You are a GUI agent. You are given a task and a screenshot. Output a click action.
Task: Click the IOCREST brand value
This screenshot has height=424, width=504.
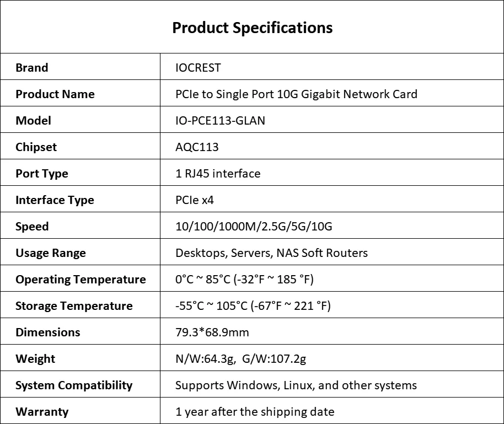click(198, 68)
